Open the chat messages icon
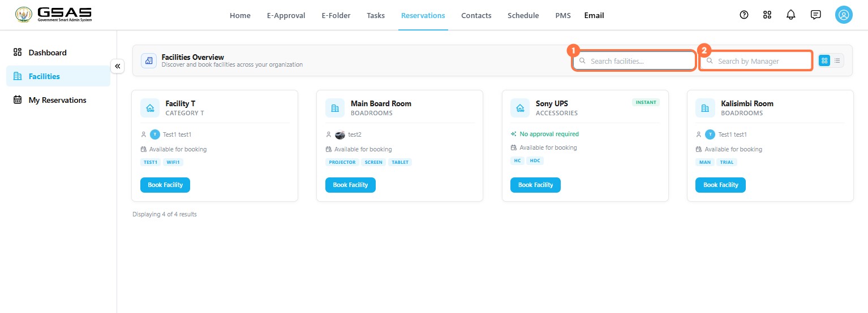The width and height of the screenshot is (868, 313). tap(815, 15)
